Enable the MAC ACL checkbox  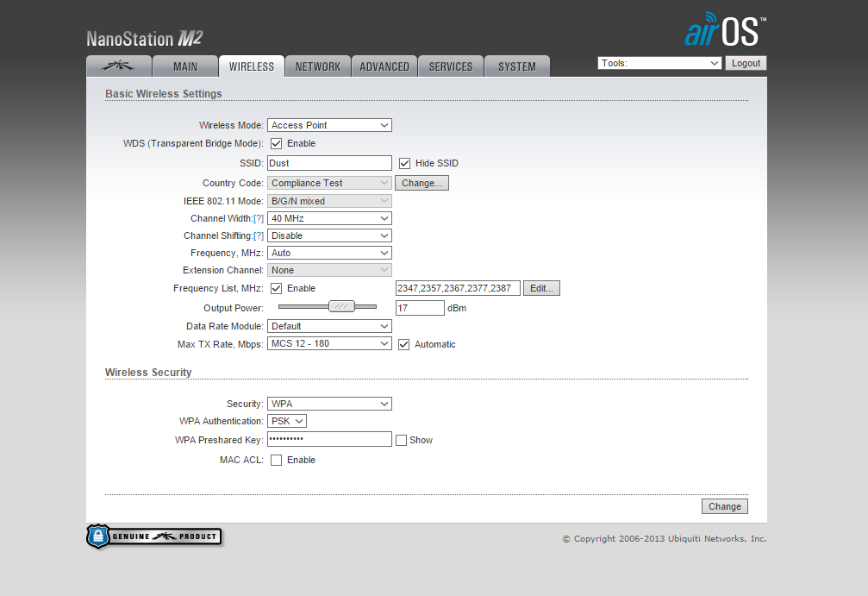(277, 461)
